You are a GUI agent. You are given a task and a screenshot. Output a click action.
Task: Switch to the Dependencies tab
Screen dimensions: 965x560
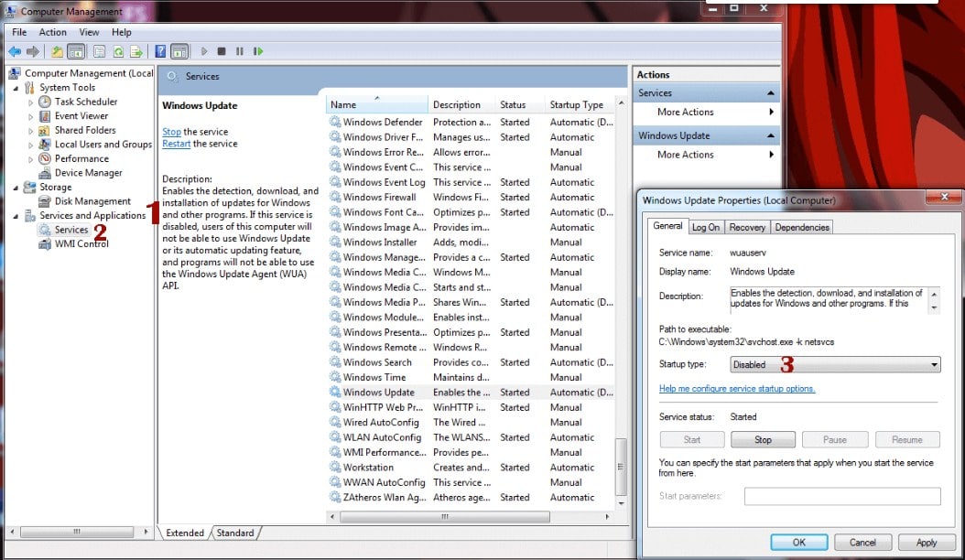(802, 227)
